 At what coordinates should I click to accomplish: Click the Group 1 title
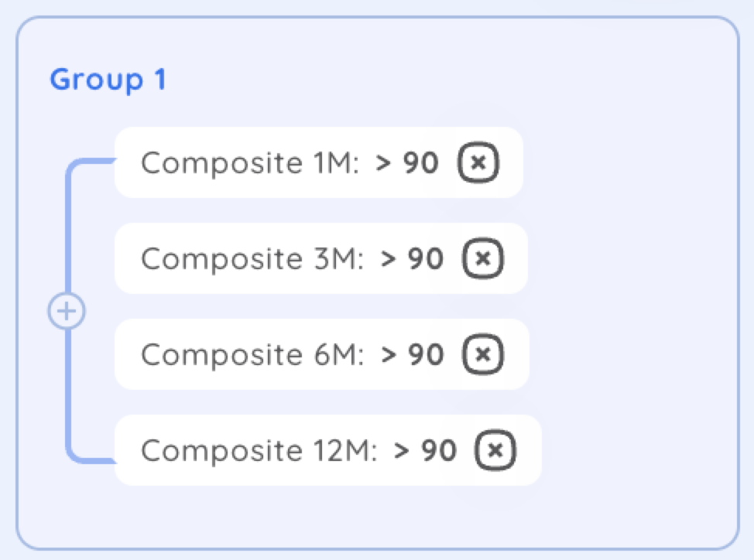point(108,80)
